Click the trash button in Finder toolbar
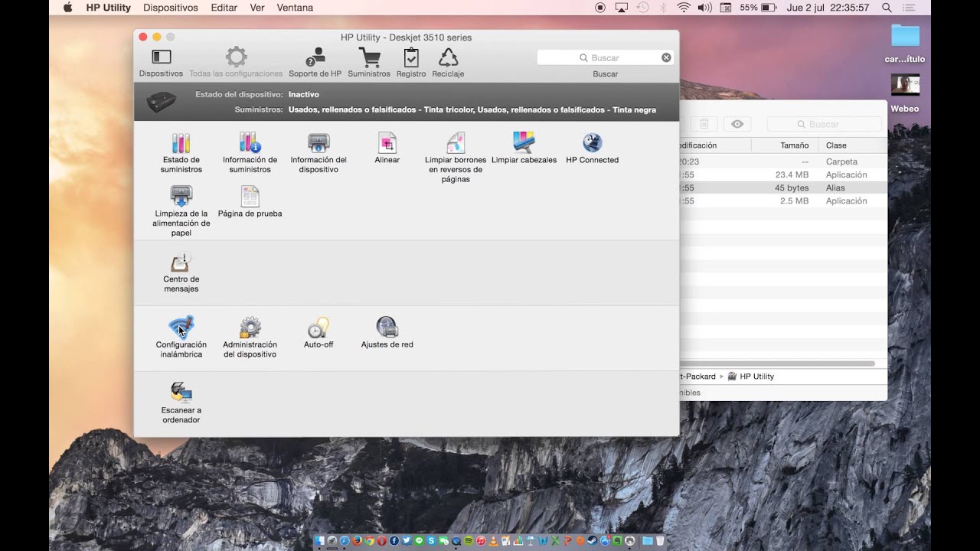This screenshot has height=551, width=980. [x=704, y=124]
